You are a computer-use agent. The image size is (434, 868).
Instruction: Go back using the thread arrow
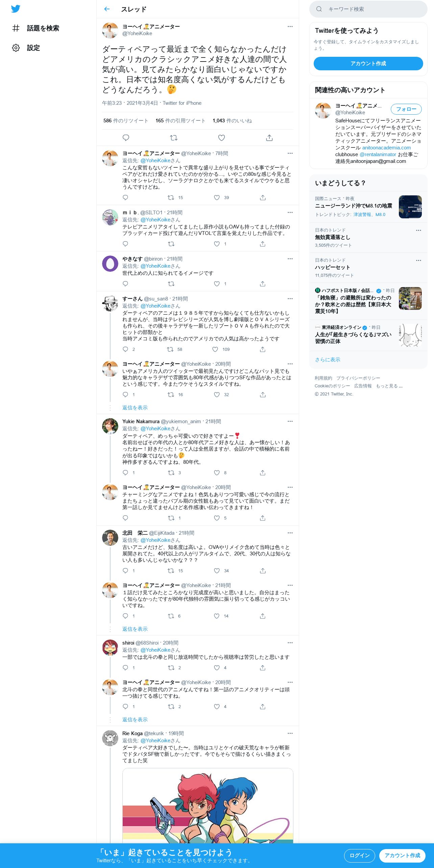107,9
